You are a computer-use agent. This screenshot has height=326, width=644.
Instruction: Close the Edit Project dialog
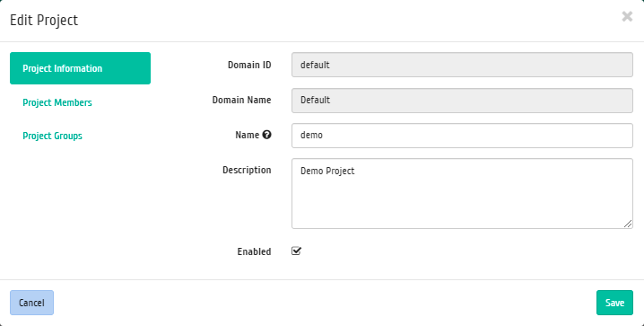[627, 16]
